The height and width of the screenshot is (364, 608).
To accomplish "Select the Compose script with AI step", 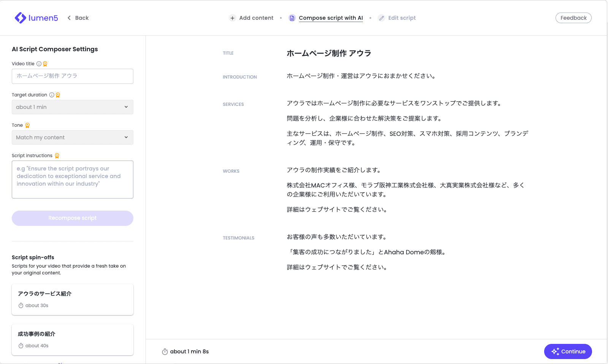I will point(326,18).
